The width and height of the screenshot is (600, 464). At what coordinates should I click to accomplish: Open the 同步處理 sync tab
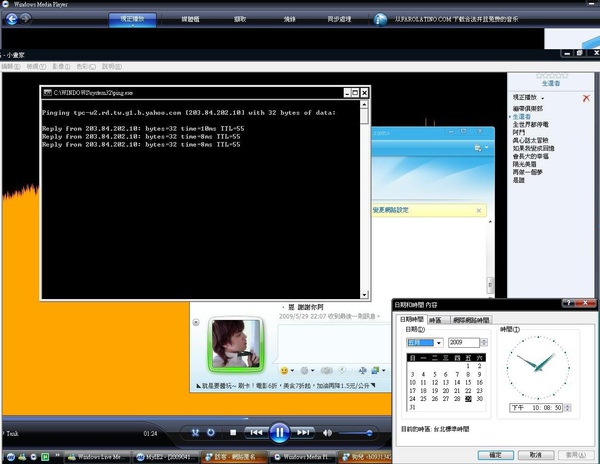click(339, 19)
